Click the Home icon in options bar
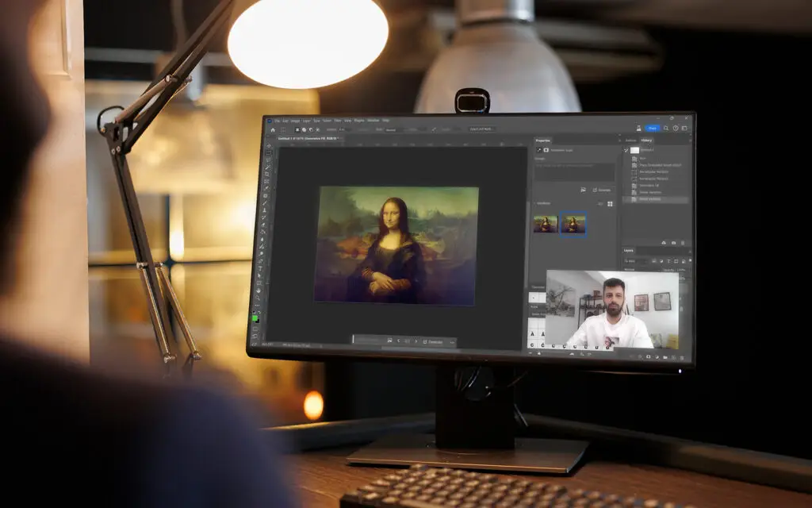The height and width of the screenshot is (508, 812). click(273, 130)
